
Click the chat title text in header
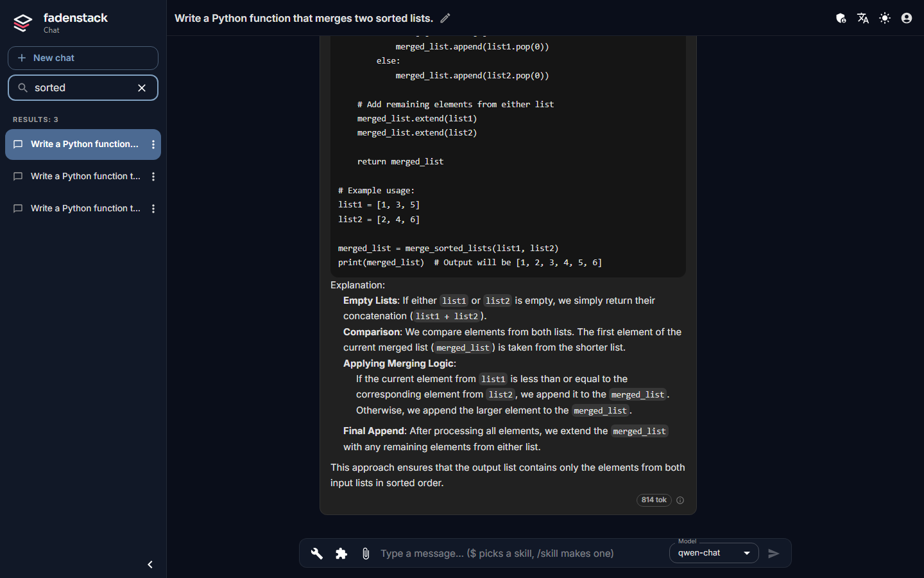(304, 18)
